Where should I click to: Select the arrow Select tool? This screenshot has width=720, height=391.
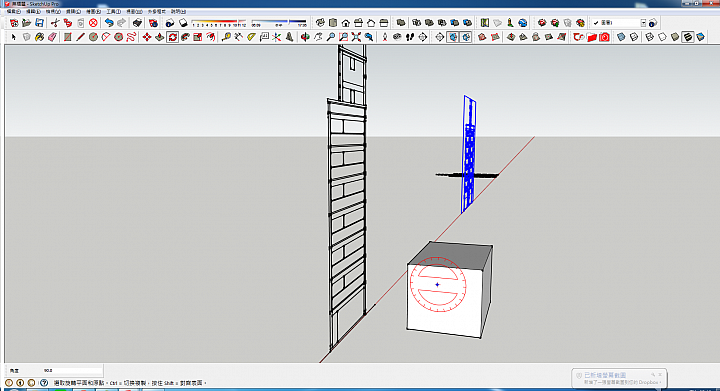13,37
